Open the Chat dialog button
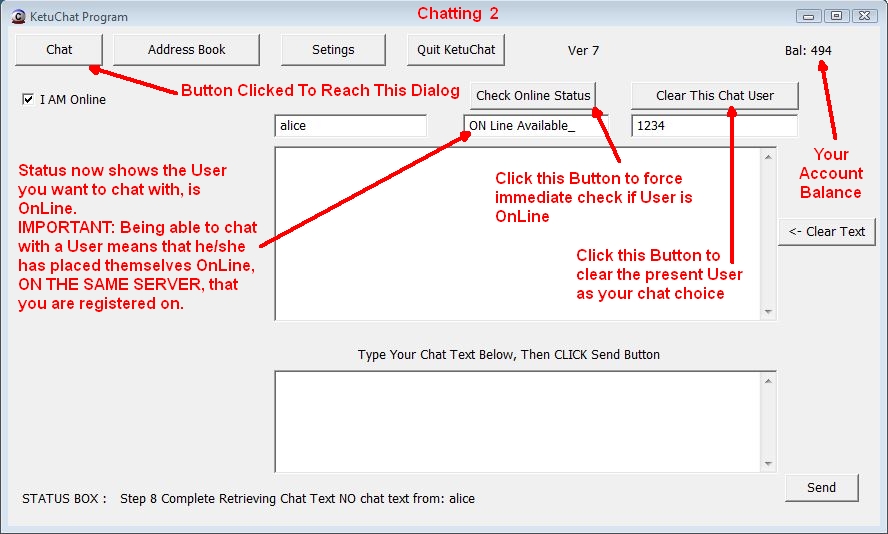 (59, 50)
